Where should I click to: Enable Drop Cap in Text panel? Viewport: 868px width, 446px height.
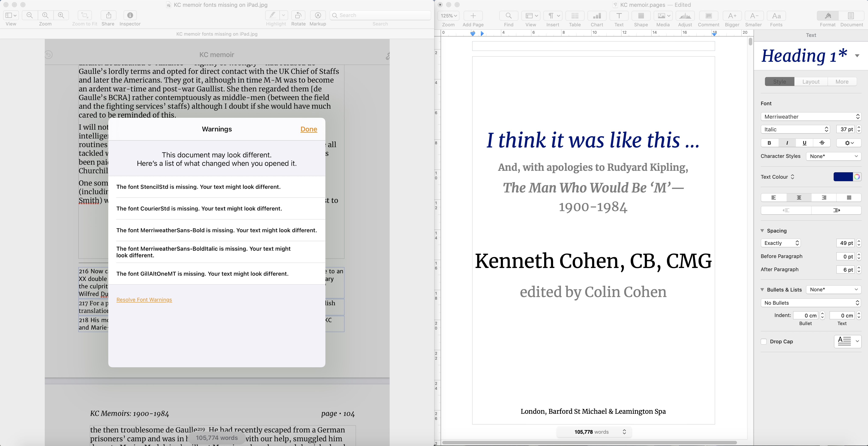coord(763,341)
